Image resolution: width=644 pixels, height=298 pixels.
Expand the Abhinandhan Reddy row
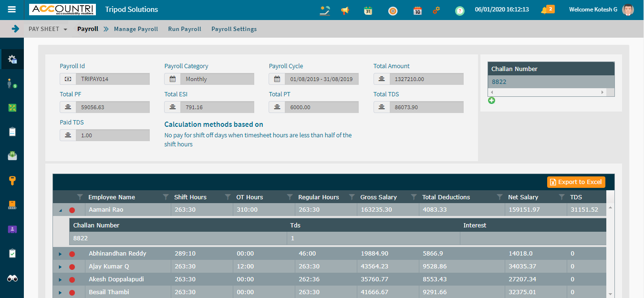[x=60, y=254]
